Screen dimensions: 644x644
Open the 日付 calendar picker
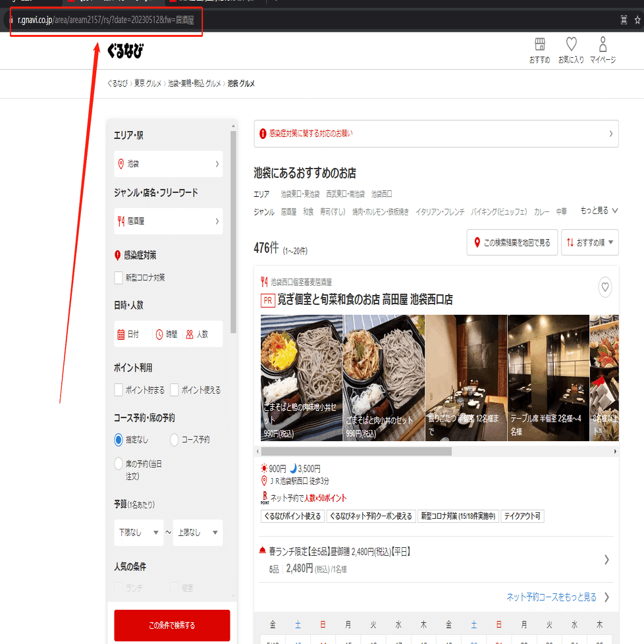[x=128, y=335]
